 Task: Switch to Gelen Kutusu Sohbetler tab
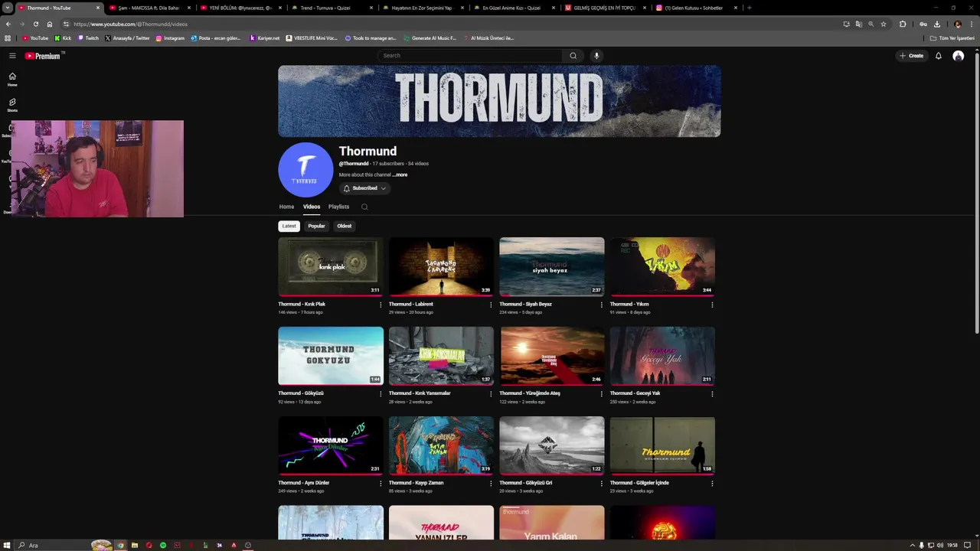coord(697,8)
